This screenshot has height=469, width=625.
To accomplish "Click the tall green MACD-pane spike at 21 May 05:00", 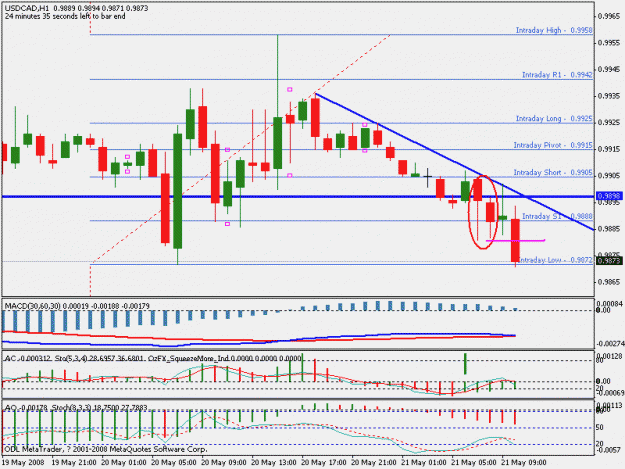I will [x=465, y=363].
